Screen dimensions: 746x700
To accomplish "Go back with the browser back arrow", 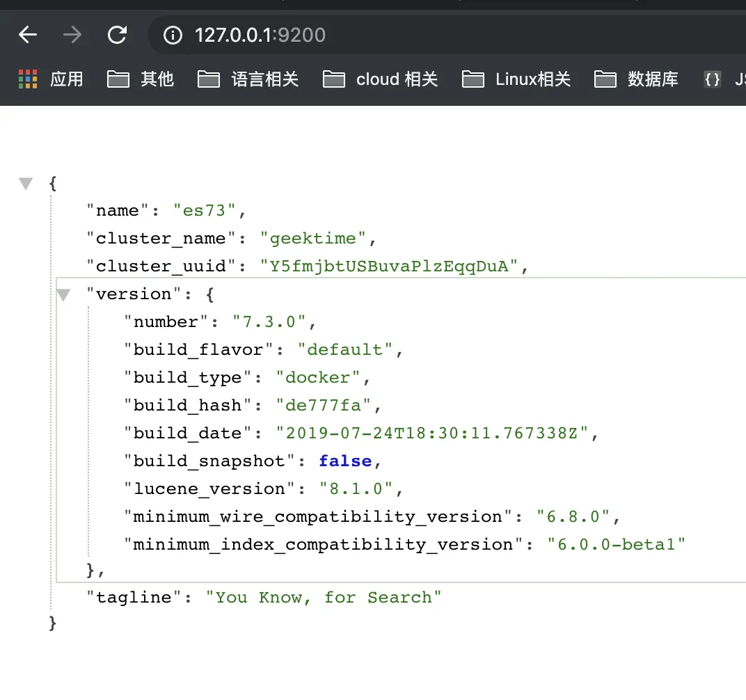I will [x=28, y=35].
